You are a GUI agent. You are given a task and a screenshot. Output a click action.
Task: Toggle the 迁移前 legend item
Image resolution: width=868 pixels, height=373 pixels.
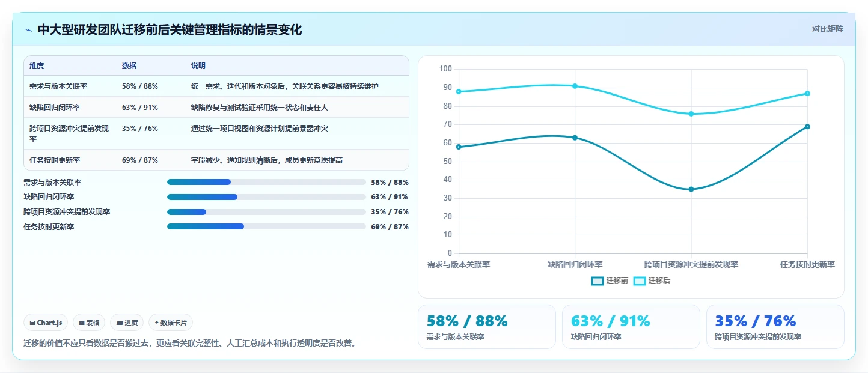[610, 281]
